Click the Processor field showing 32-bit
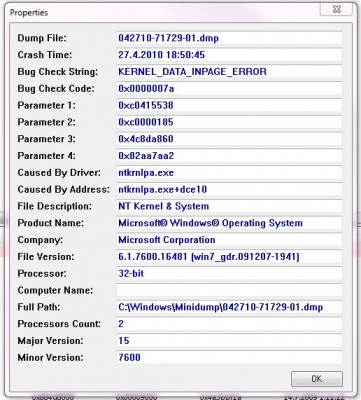 pos(229,273)
